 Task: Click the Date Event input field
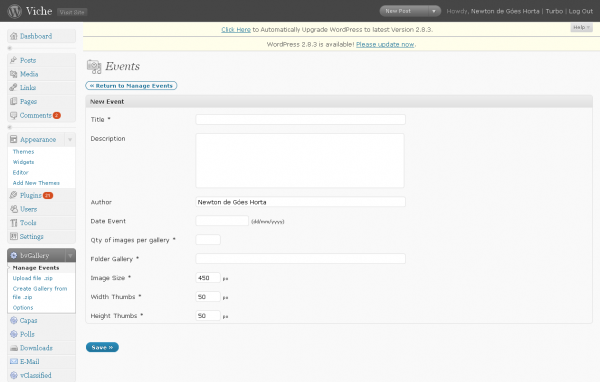point(222,220)
